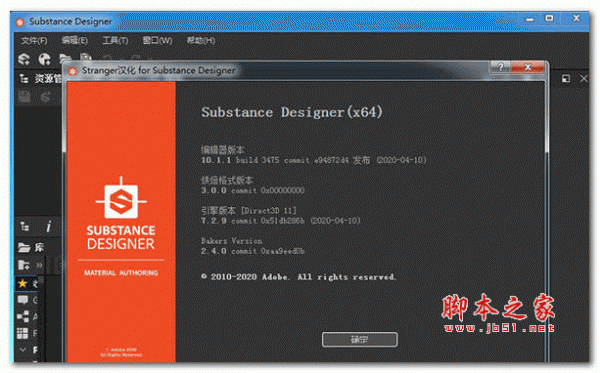Viewport: 600px width, 373px height.
Task: Click the italic i info tab icon
Action: [48, 227]
